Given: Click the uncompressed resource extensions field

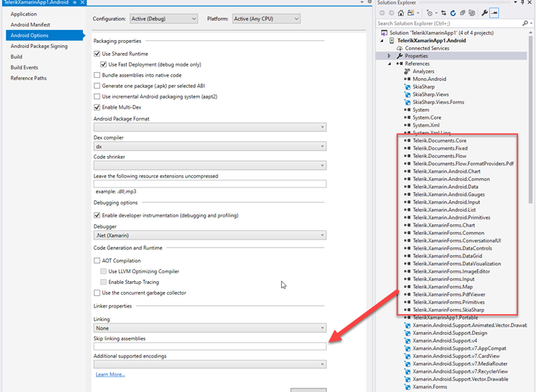Looking at the screenshot, I should 210,184.
